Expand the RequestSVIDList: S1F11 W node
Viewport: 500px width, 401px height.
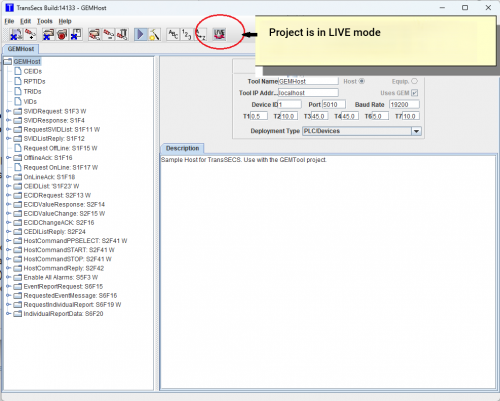[x=8, y=130]
